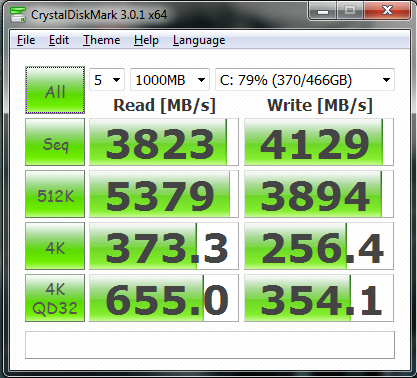Run the 512K test

[x=55, y=194]
